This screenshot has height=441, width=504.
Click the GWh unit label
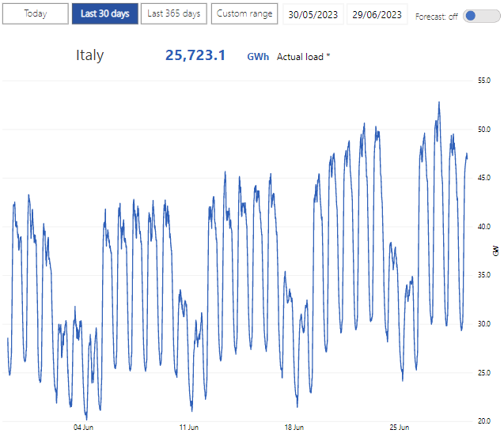coord(257,57)
